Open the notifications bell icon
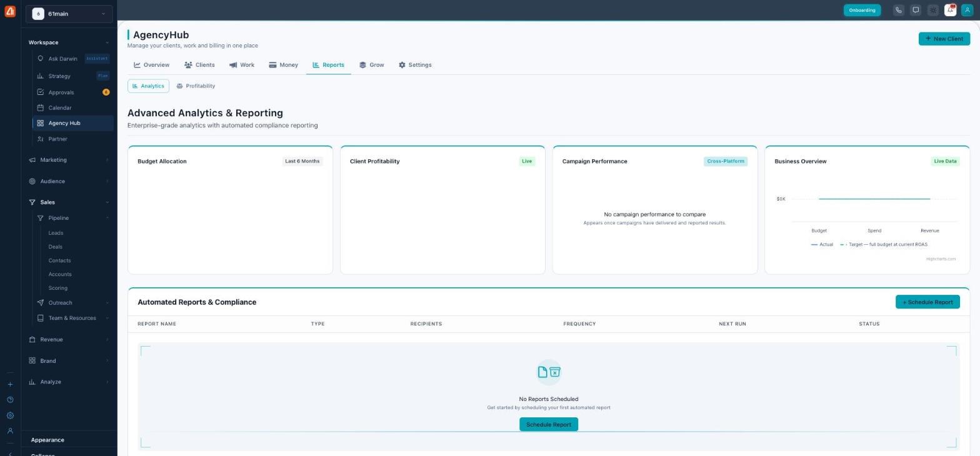Image resolution: width=980 pixels, height=456 pixels. pyautogui.click(x=950, y=10)
